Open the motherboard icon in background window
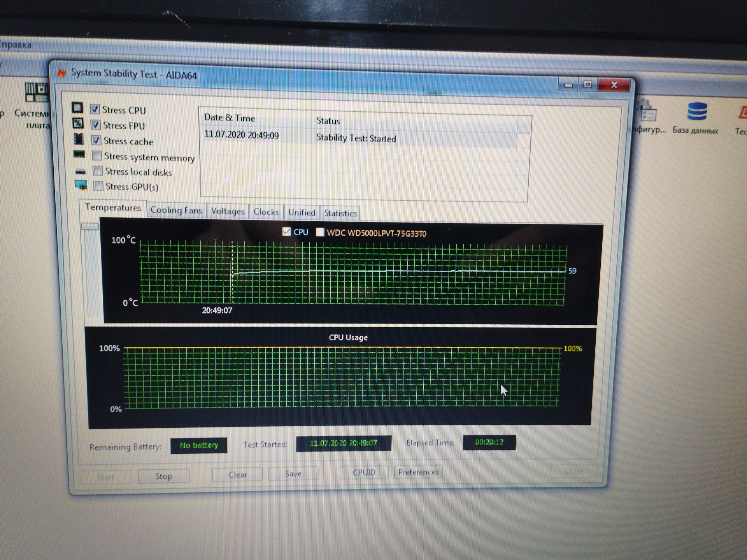 tap(36, 93)
